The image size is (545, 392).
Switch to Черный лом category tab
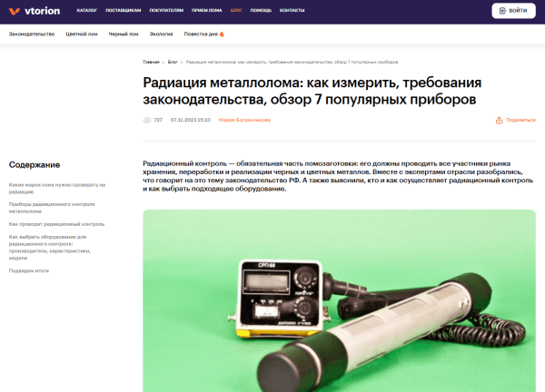[x=124, y=34]
